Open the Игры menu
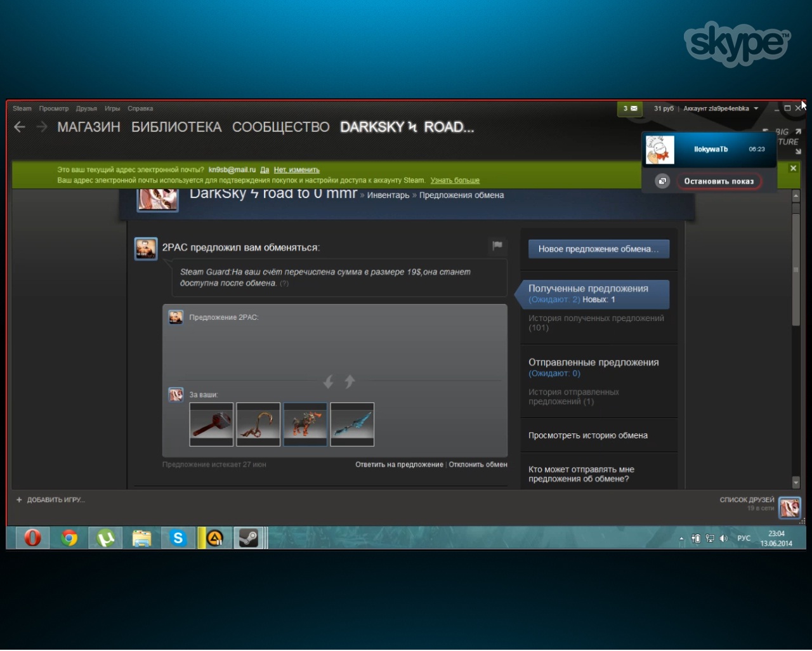Screen dimensions: 812x651 112,109
